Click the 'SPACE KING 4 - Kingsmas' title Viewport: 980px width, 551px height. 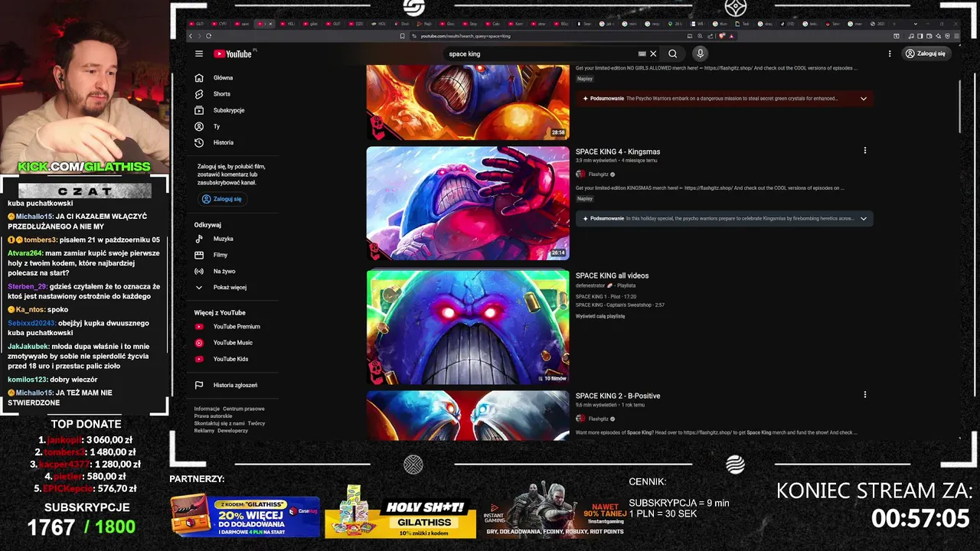click(x=618, y=152)
